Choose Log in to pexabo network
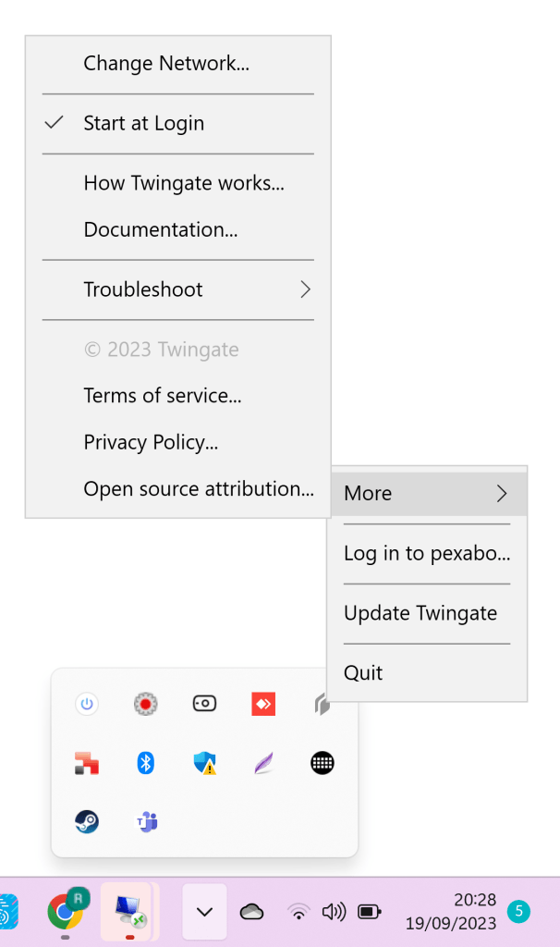 point(429,553)
